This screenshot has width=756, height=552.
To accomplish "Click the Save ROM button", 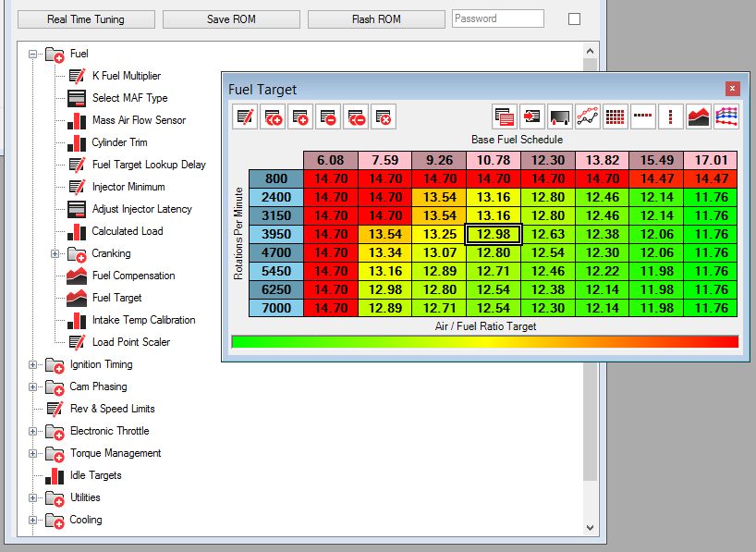I will pos(231,19).
